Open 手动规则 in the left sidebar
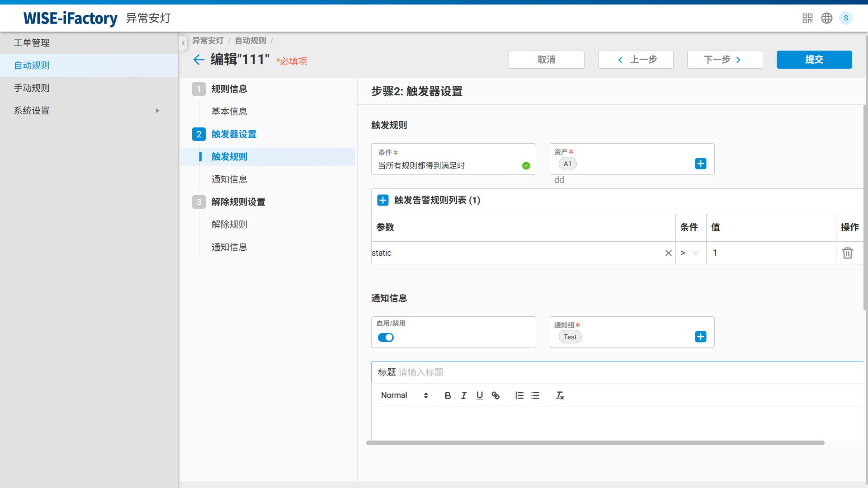This screenshot has height=488, width=868. point(32,88)
